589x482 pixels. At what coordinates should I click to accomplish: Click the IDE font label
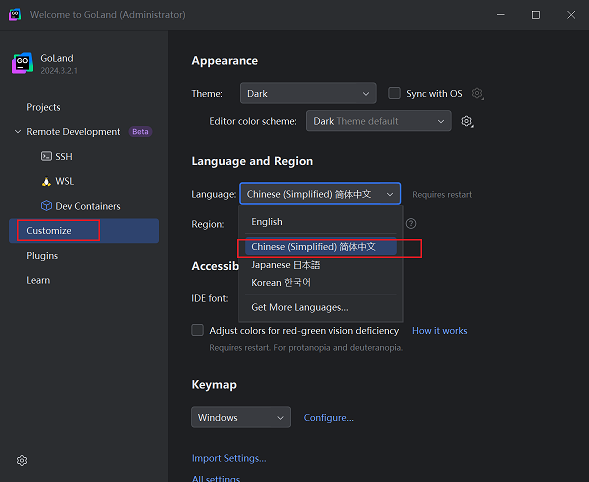click(x=210, y=298)
